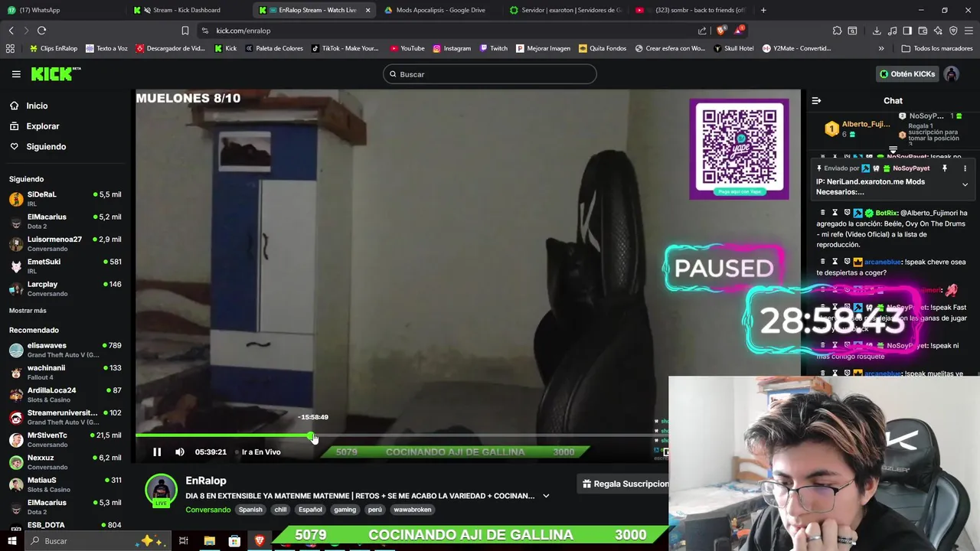This screenshot has height=551, width=980.
Task: Bookmark this page icon
Action: (185, 31)
